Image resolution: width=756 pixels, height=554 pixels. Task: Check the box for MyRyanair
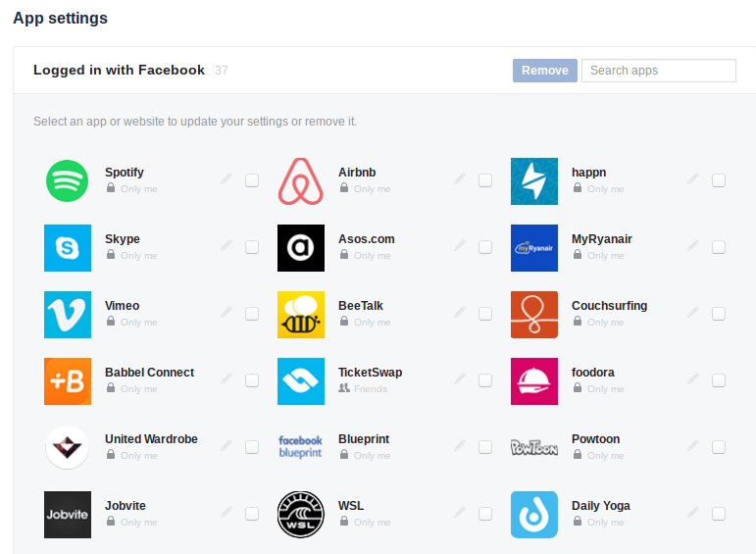[x=719, y=247]
